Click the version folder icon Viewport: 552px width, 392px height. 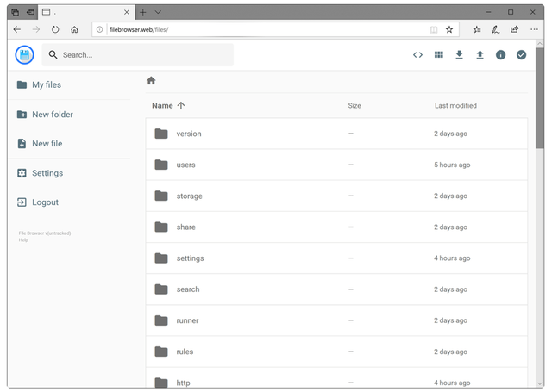161,134
